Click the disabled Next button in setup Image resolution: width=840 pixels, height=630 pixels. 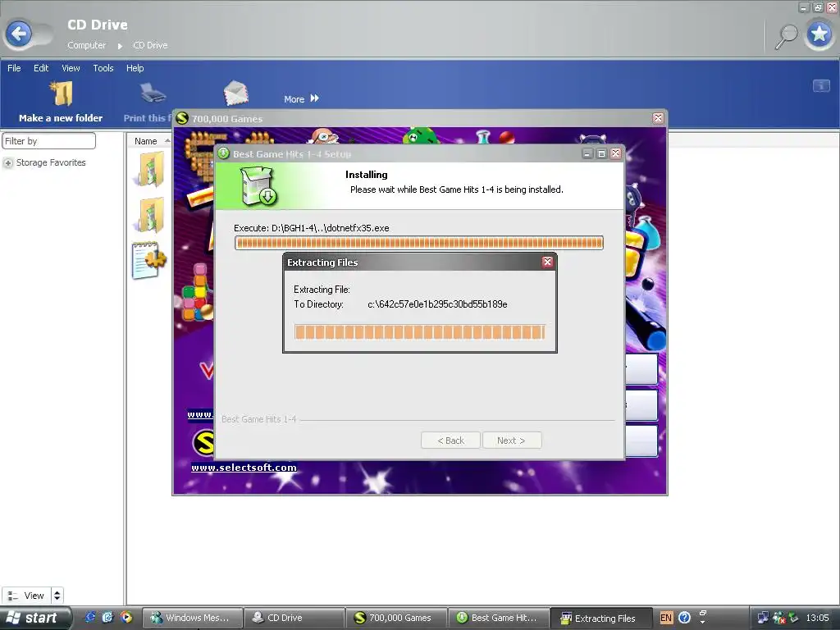click(512, 441)
